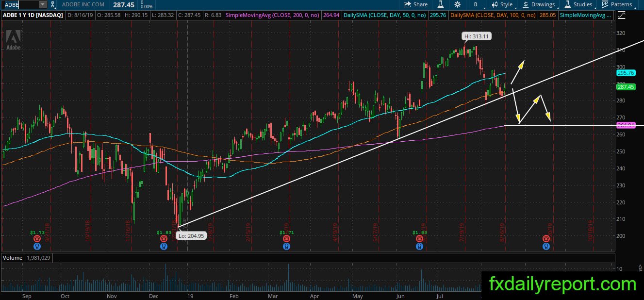Open the flask Edit Studies icon

point(441,4)
